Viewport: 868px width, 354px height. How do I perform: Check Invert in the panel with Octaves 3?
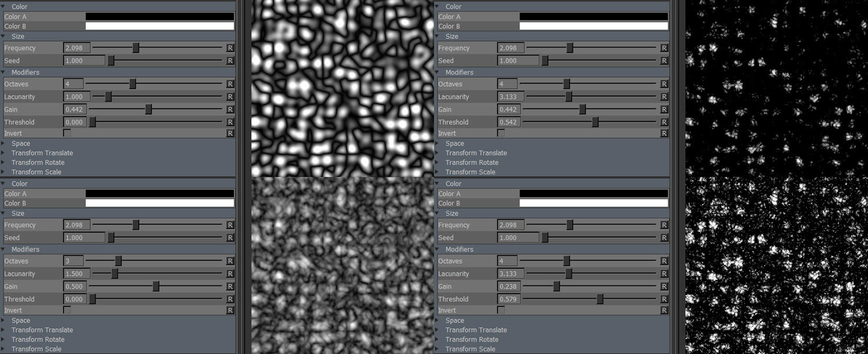[67, 311]
